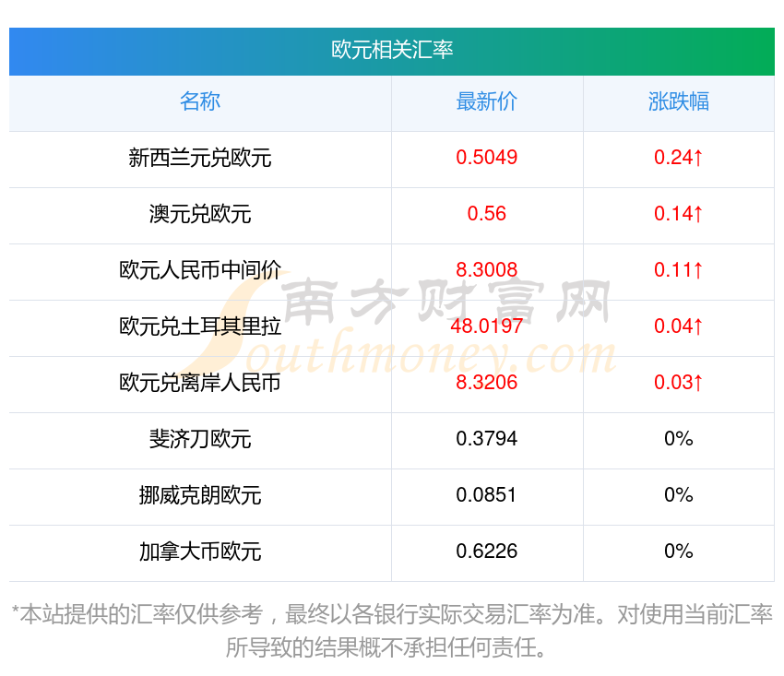Select the change value 0.14↑
Viewport: 784px width, 676px height.
(679, 214)
